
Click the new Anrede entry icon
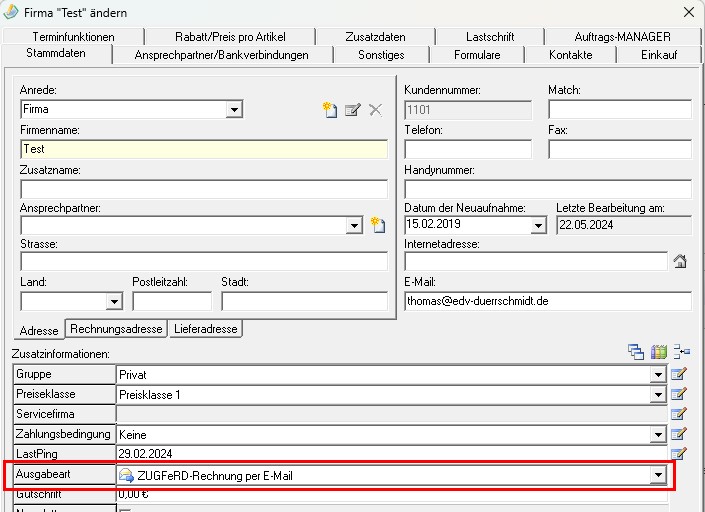330,110
